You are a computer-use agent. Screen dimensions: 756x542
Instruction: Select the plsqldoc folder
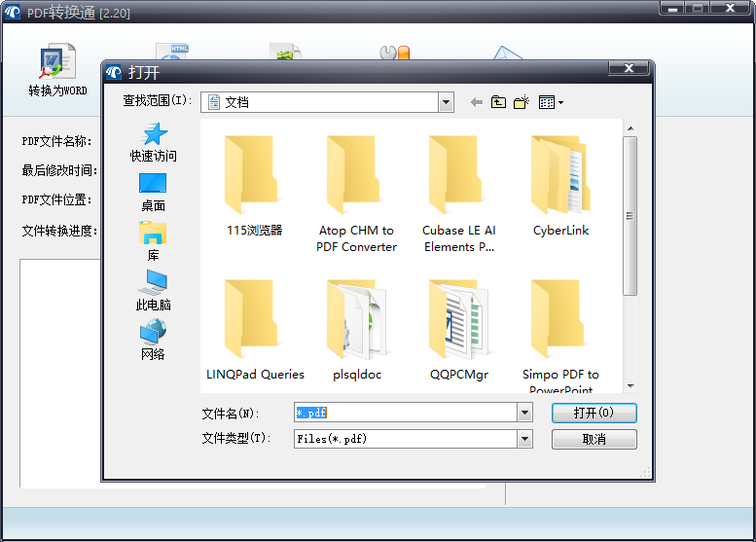coord(357,330)
